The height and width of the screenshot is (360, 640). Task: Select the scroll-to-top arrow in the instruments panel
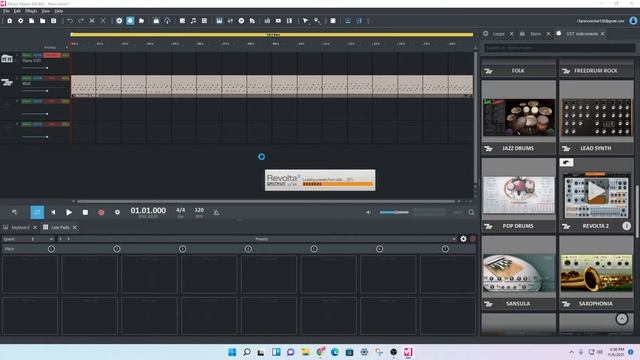tap(622, 318)
